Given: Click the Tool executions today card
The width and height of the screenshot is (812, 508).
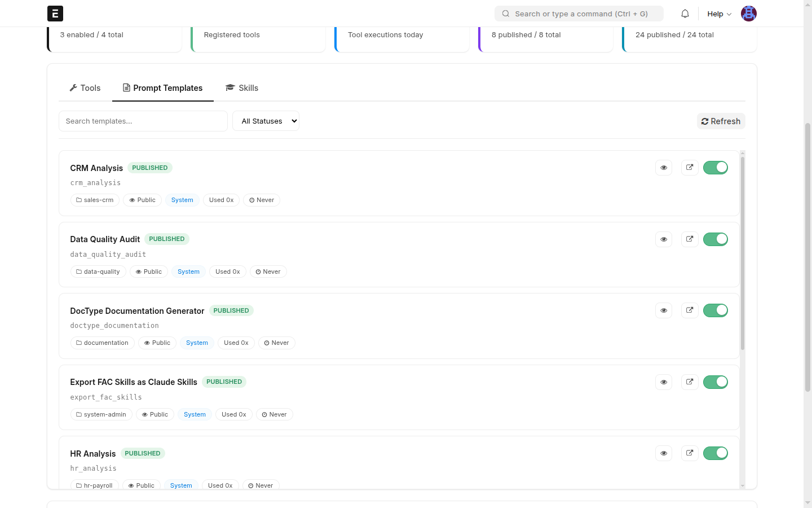Looking at the screenshot, I should point(402,38).
